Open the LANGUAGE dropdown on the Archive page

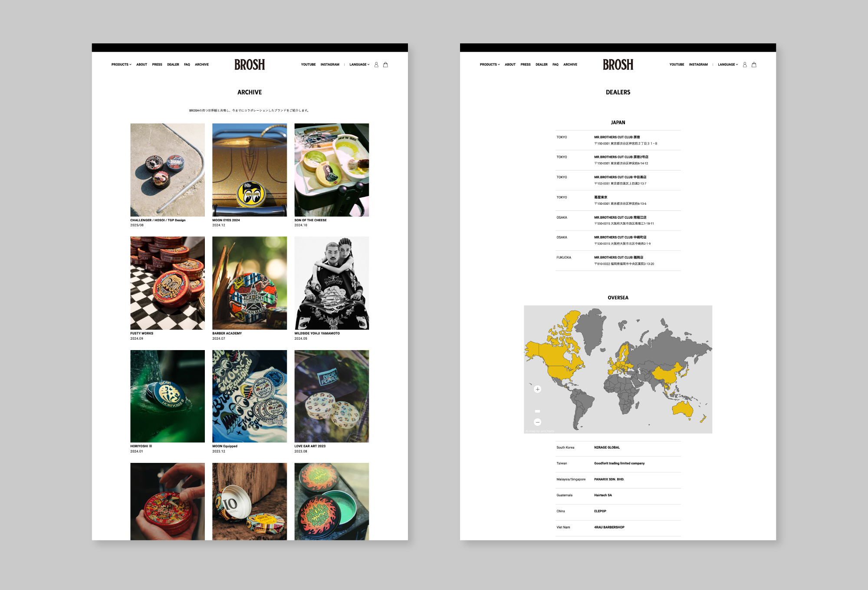359,65
